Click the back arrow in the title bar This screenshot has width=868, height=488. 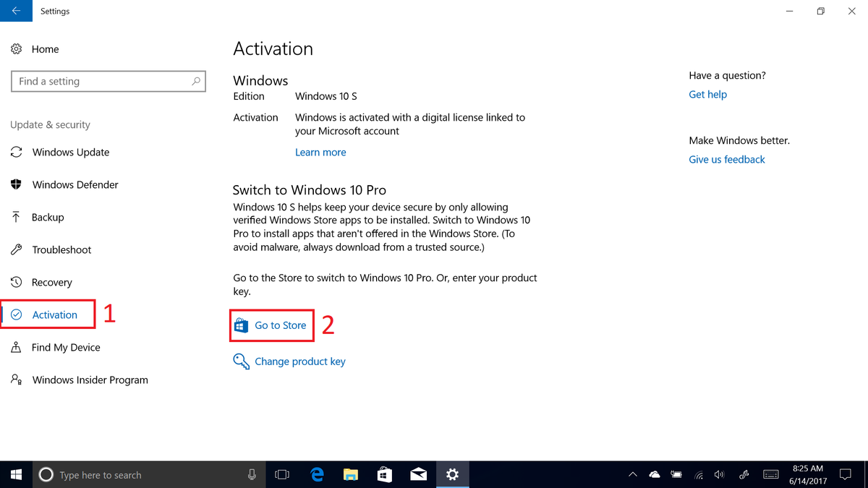(x=16, y=11)
